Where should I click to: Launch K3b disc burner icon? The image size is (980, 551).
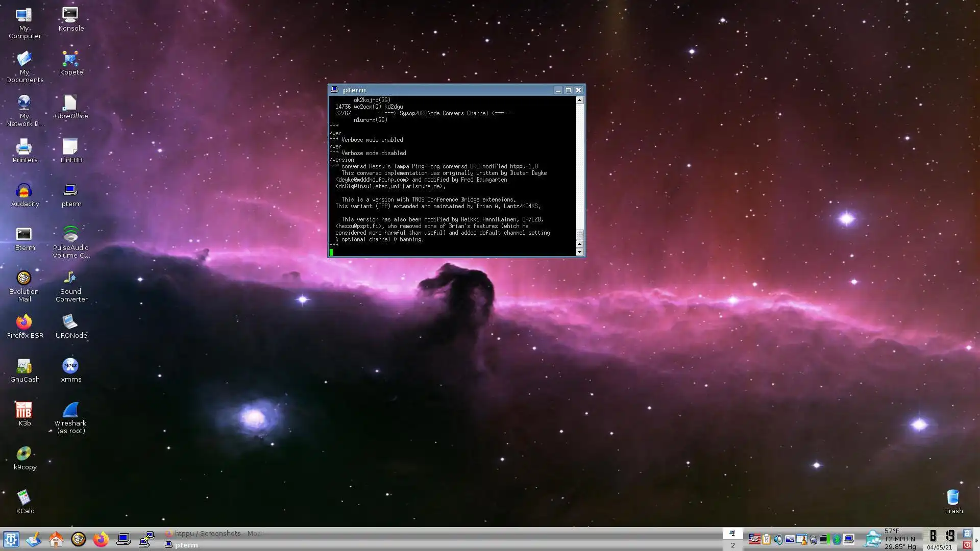tap(24, 410)
